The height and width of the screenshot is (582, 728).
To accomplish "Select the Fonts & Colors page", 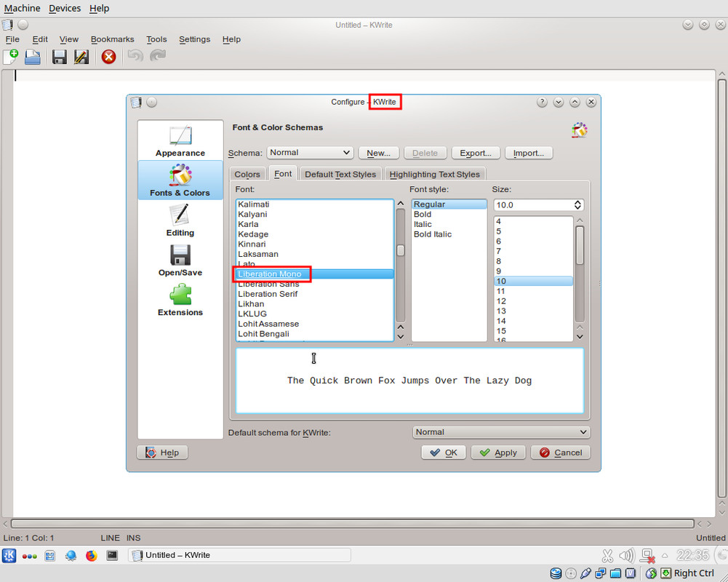I will tap(180, 180).
